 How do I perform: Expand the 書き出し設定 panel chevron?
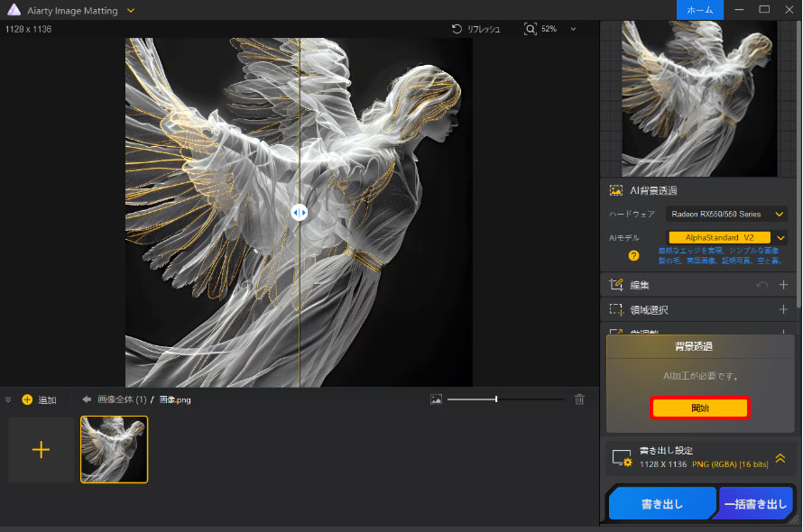point(780,457)
